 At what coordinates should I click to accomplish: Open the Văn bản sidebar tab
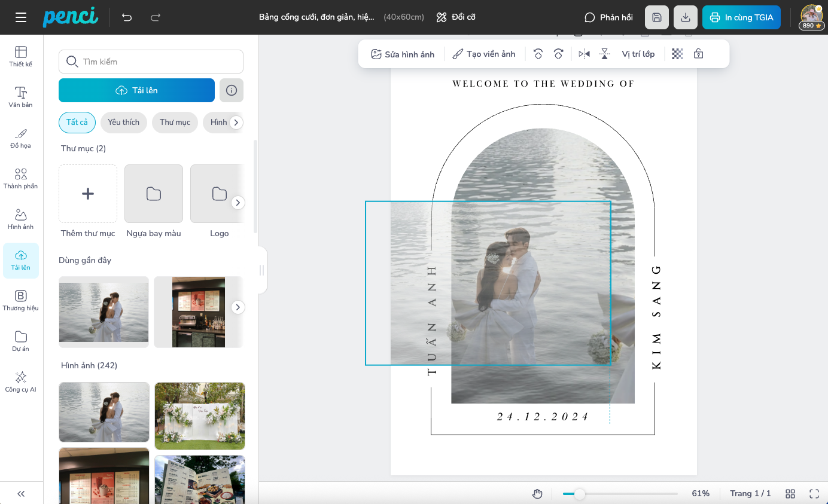21,96
